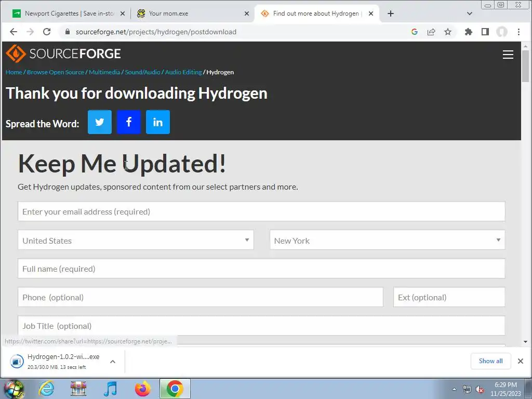532x399 pixels.
Task: Click the scrollbar down arrow
Action: (526, 342)
